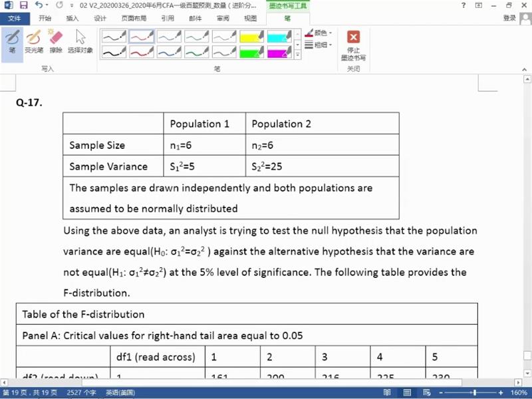
Task: Switch to the 引用 references tab
Action: (x=168, y=19)
